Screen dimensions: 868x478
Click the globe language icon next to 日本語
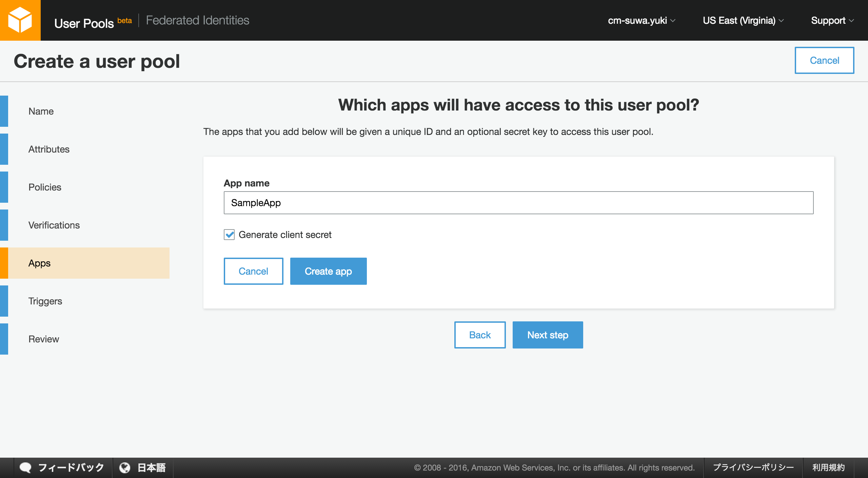pyautogui.click(x=125, y=467)
